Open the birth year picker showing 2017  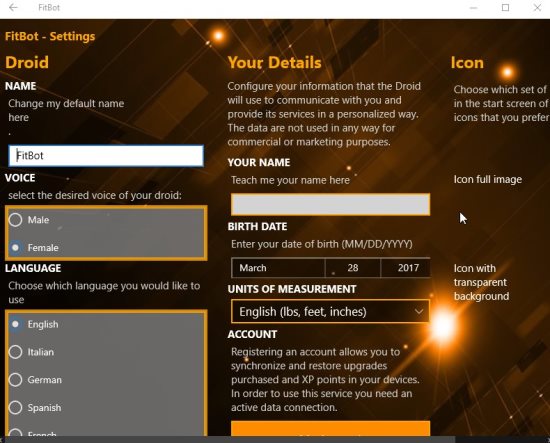pos(405,268)
